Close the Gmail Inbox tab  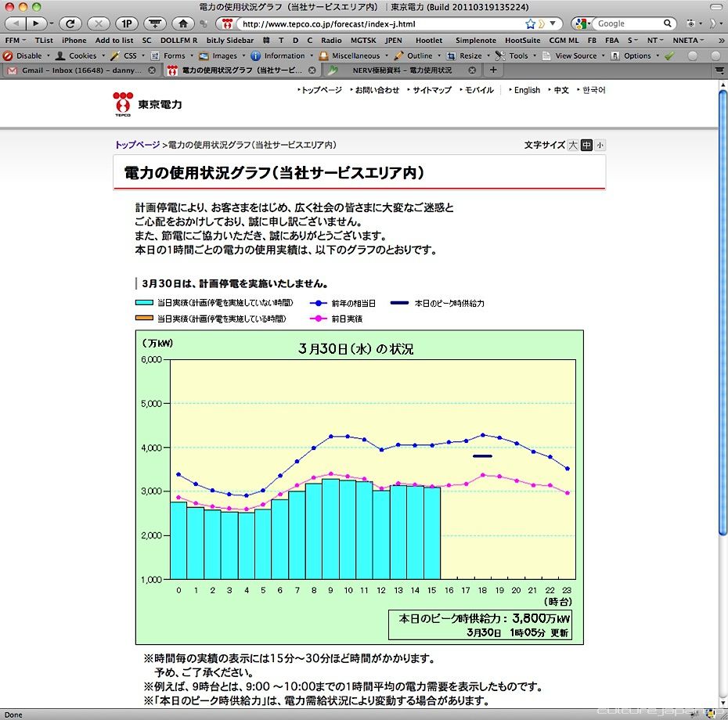(x=152, y=70)
